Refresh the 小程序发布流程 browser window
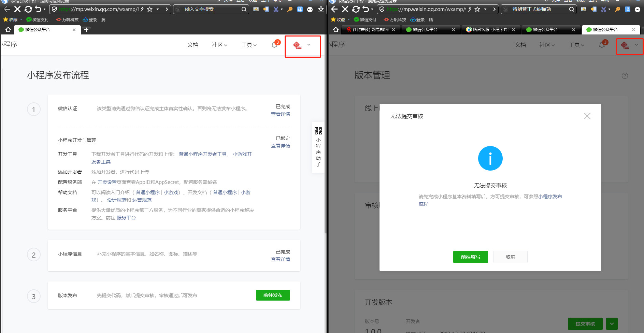Screen dimensions: 644x333 (x=28, y=9)
